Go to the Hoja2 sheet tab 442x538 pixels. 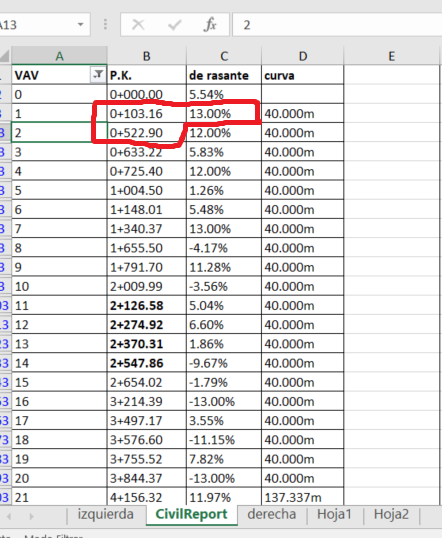[391, 514]
